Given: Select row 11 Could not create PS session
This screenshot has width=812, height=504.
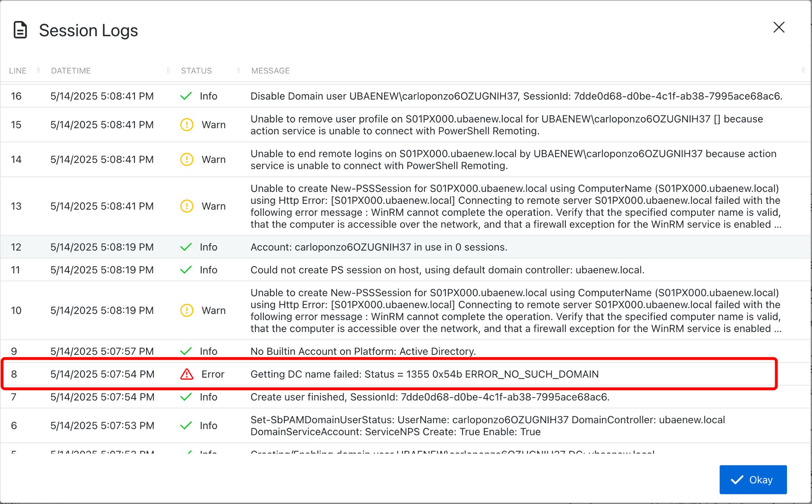Looking at the screenshot, I should click(x=447, y=270).
